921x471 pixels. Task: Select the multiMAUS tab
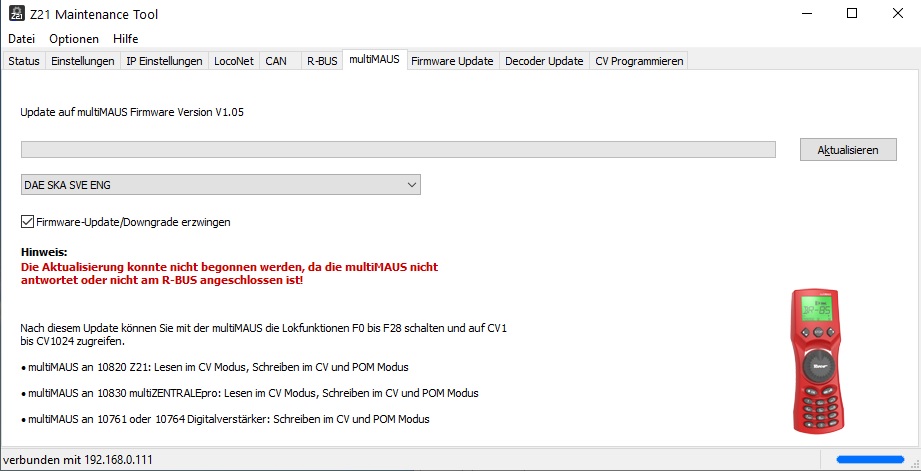[x=374, y=59]
